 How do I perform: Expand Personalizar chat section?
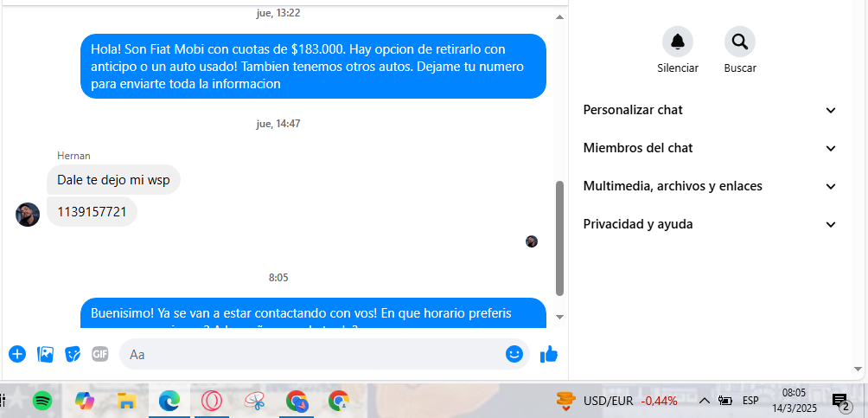click(x=710, y=110)
